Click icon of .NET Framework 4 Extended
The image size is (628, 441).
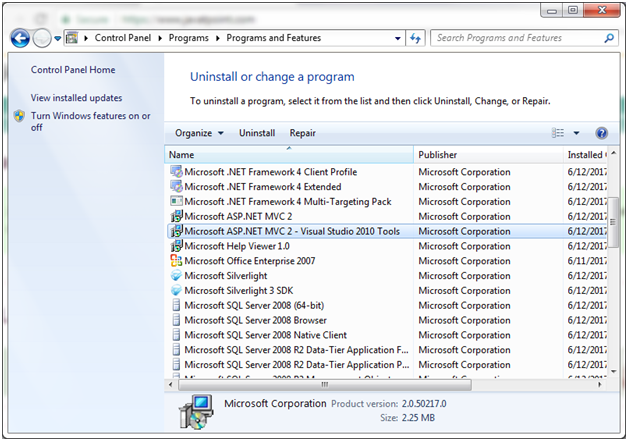(176, 186)
